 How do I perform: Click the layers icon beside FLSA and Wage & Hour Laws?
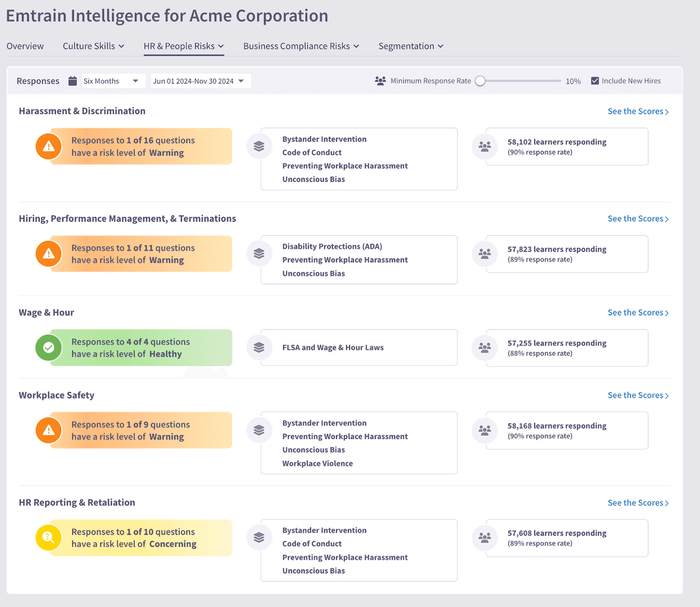click(x=259, y=348)
